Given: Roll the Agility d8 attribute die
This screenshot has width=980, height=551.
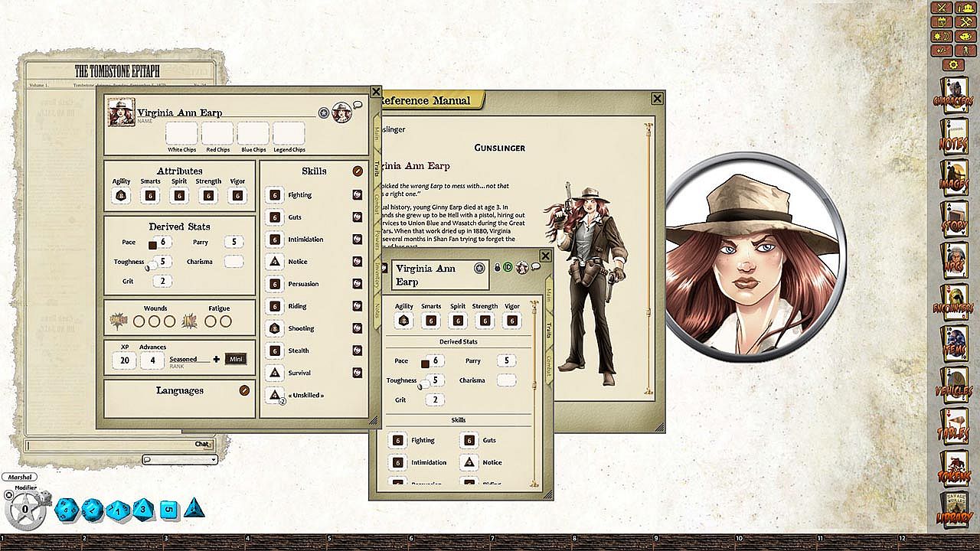Looking at the screenshot, I should [121, 196].
